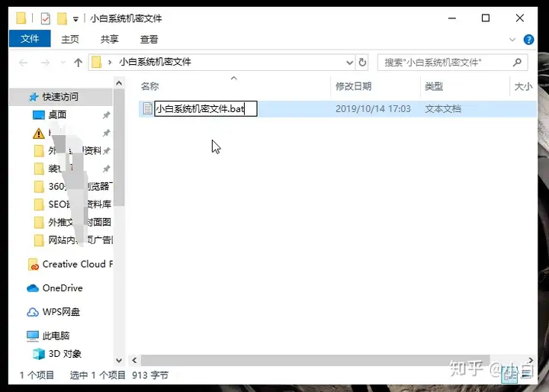Sort by the 修改日期 column header
The width and height of the screenshot is (549, 392).
coord(353,86)
